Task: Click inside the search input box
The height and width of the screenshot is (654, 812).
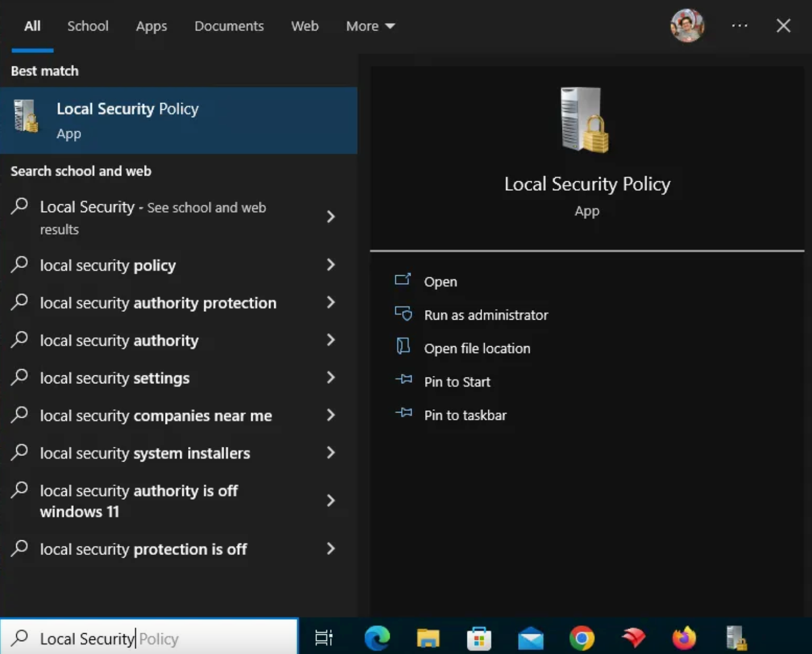Action: pyautogui.click(x=149, y=638)
